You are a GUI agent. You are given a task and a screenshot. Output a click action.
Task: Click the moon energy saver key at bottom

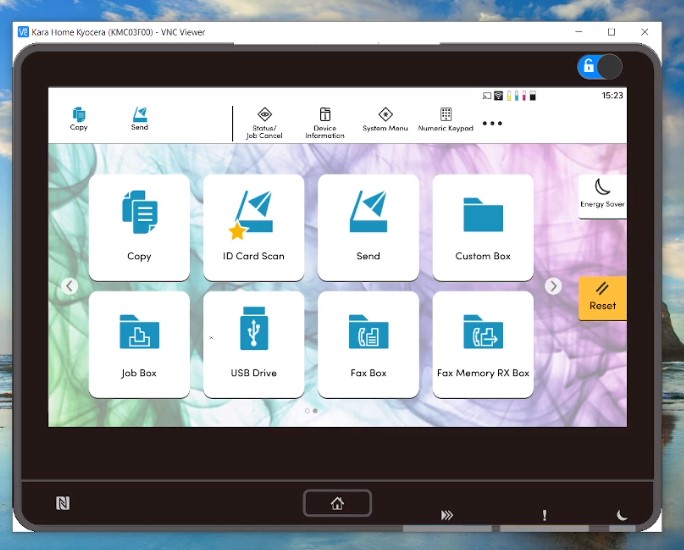[622, 515]
